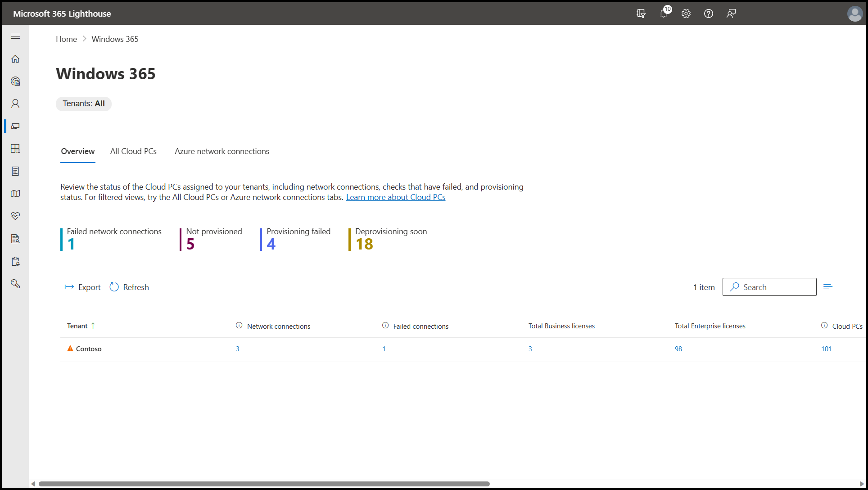Screen dimensions: 868x490
Task: Click the Refresh button
Action: coord(129,287)
